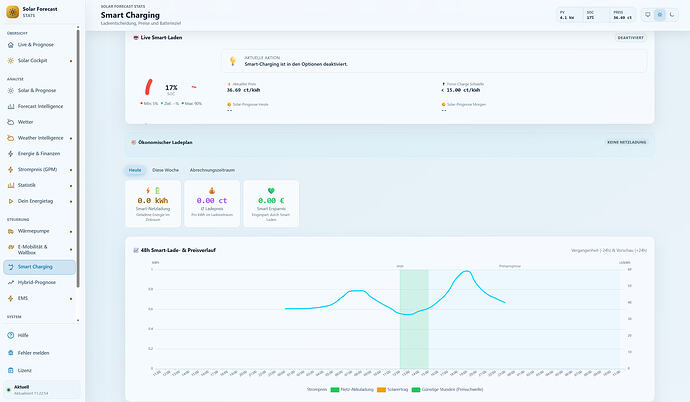Click the sidebar vertical scrollbar
Image resolution: width=690 pixels, height=402 pixels.
78,158
